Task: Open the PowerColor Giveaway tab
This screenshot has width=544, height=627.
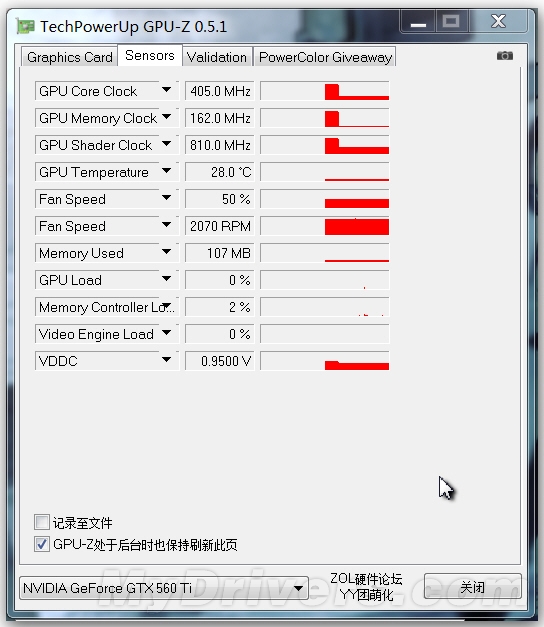Action: click(325, 57)
